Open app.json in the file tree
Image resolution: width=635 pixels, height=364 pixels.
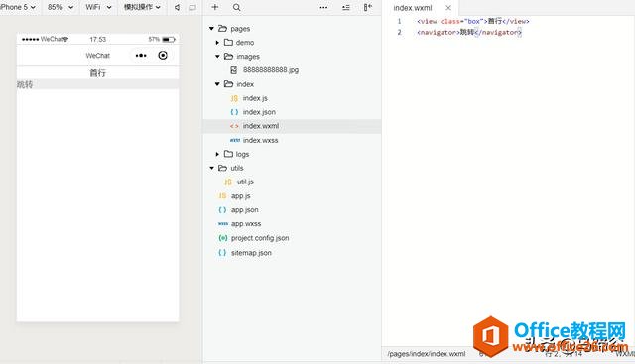[244, 209]
